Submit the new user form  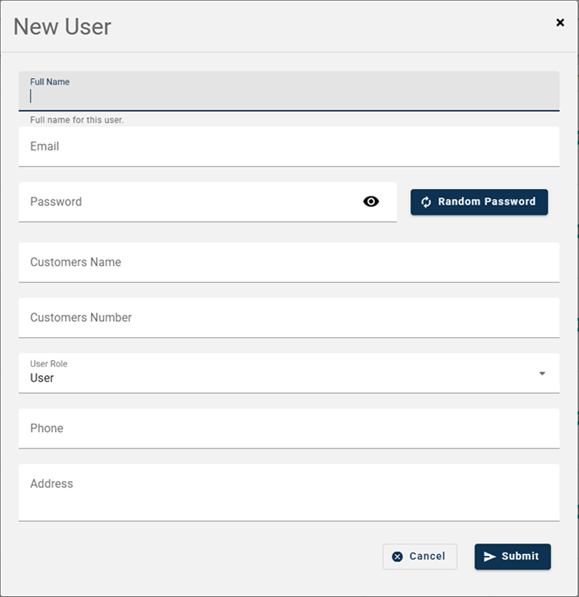(x=512, y=556)
